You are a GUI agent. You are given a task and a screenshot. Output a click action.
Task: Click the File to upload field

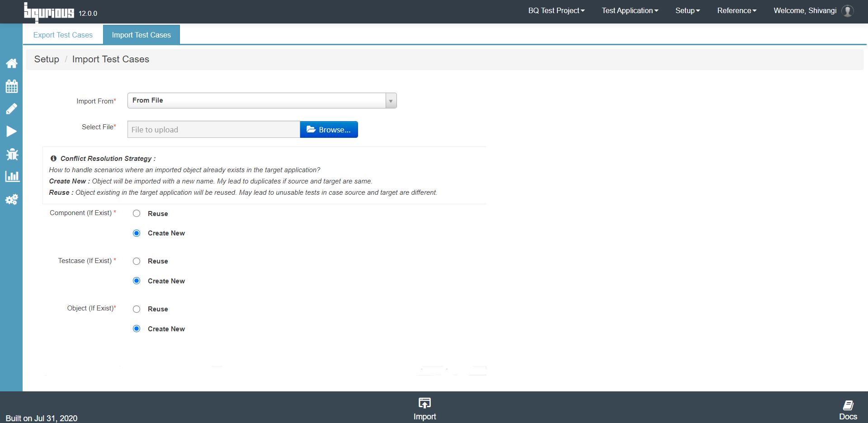click(213, 130)
